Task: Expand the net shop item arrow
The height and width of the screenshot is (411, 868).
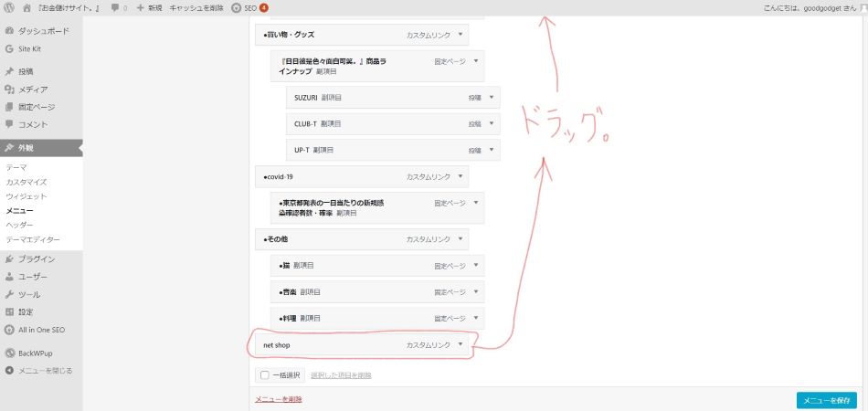Action: [460, 344]
